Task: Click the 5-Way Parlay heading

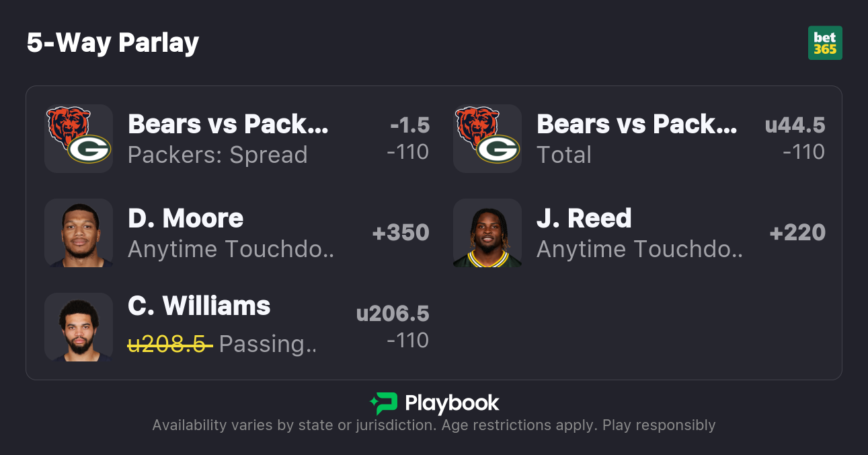Action: click(113, 43)
